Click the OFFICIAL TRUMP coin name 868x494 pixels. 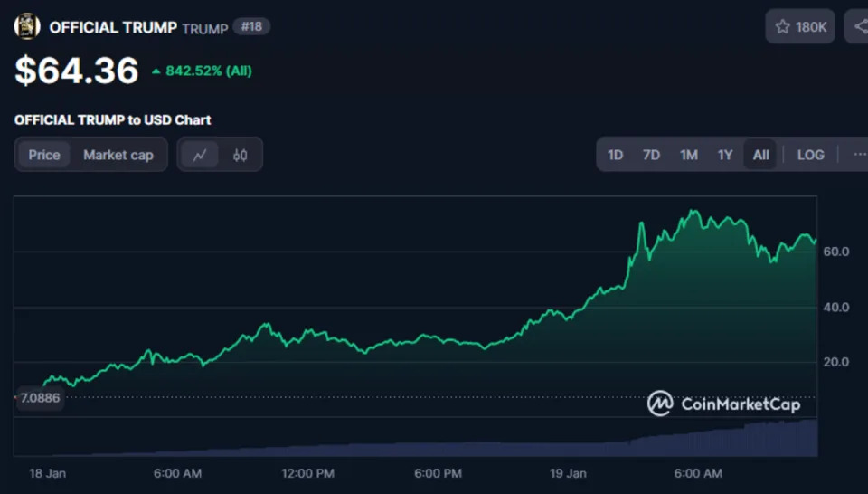click(113, 27)
